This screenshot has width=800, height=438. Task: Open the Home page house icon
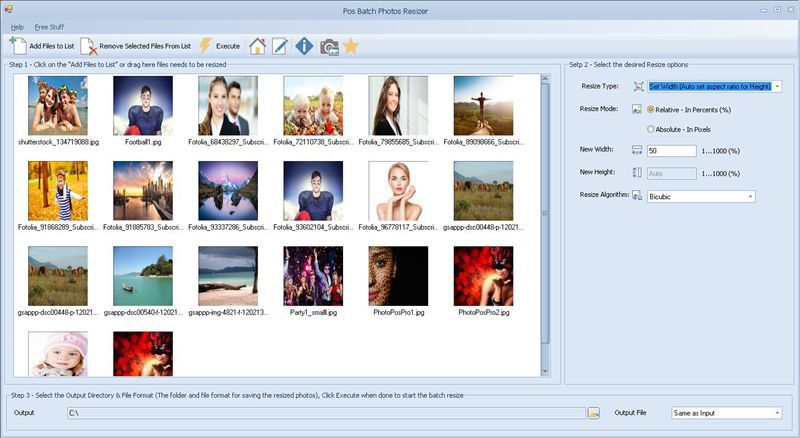pos(257,45)
